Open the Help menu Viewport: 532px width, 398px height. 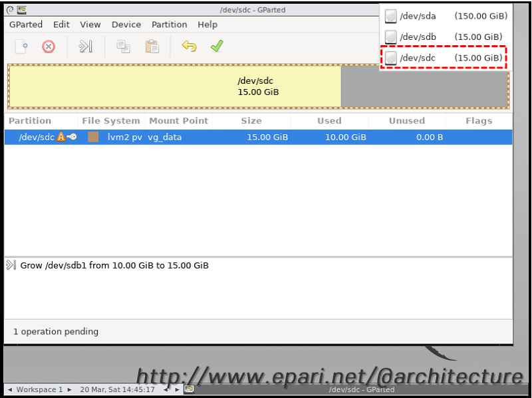[207, 25]
